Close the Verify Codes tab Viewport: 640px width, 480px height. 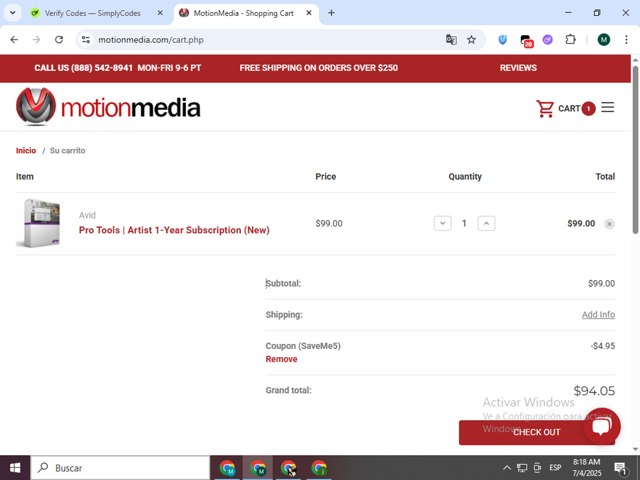click(160, 13)
